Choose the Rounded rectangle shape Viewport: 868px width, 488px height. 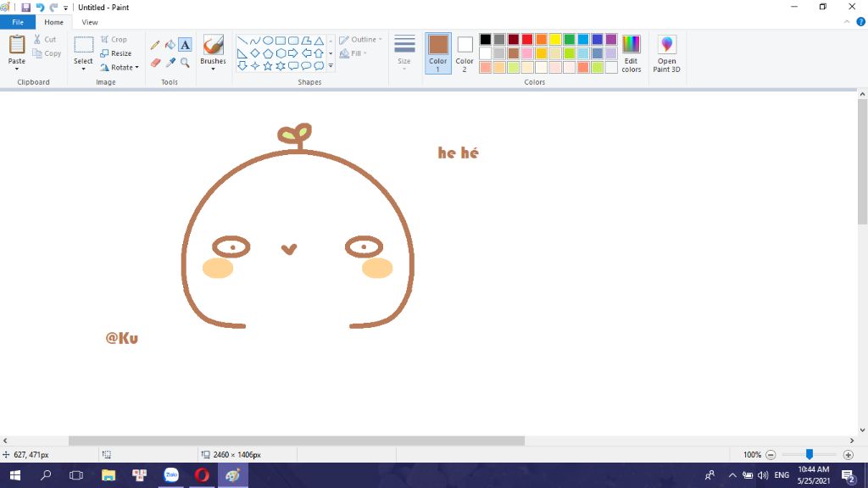292,41
